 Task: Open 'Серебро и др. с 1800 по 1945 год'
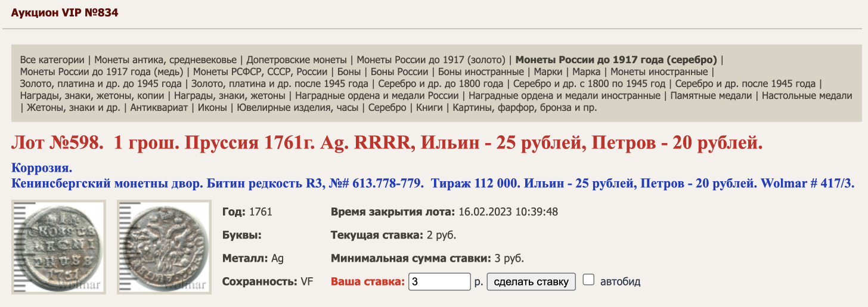click(x=589, y=83)
